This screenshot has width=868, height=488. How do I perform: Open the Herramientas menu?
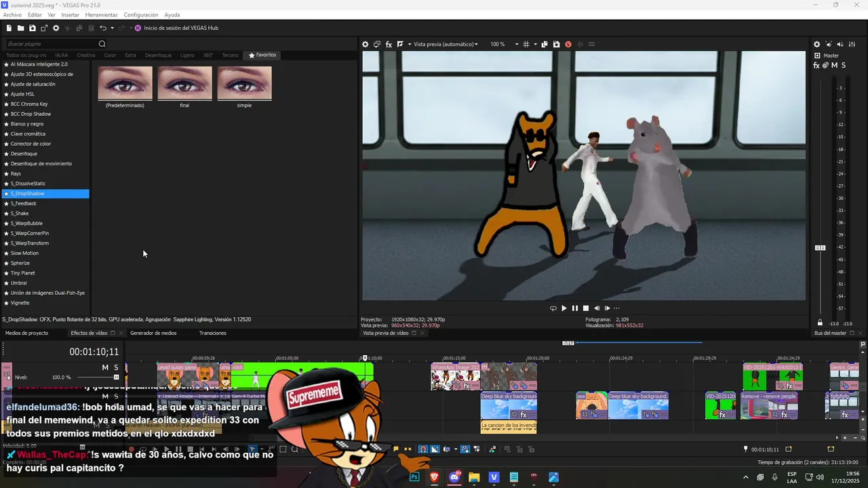[x=101, y=15]
